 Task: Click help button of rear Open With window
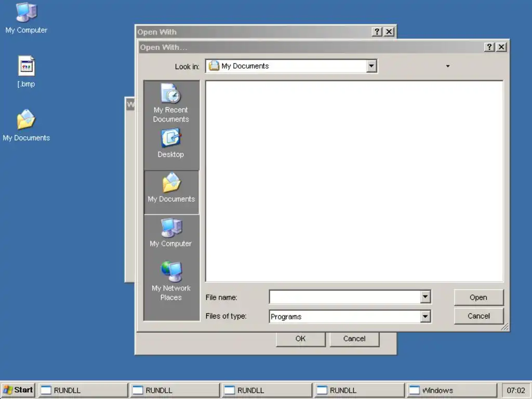[377, 32]
